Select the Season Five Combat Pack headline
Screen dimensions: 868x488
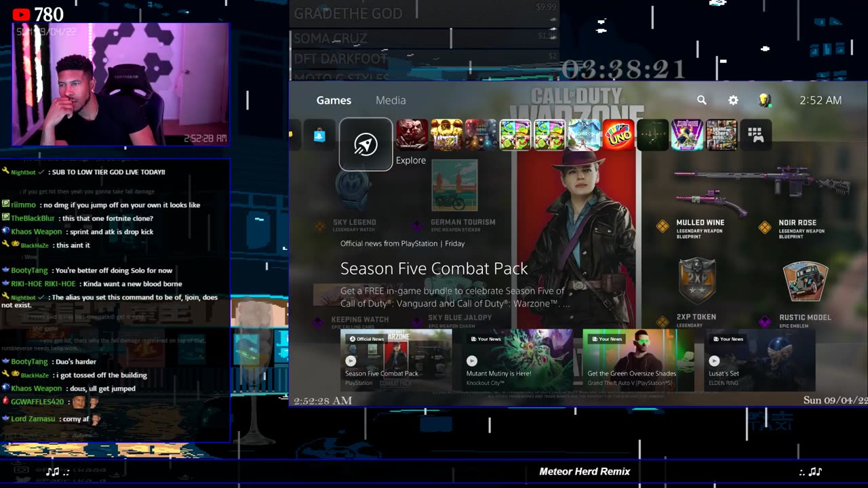click(434, 268)
